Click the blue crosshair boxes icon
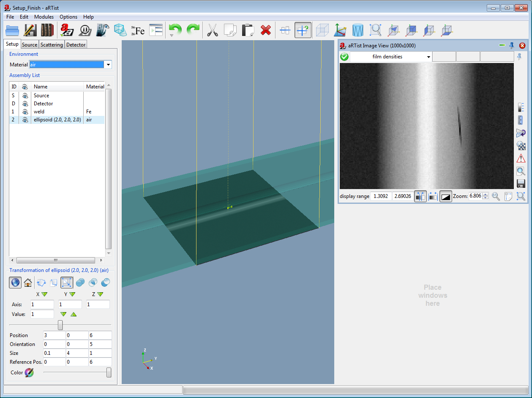The height and width of the screenshot is (398, 532). pyautogui.click(x=285, y=30)
